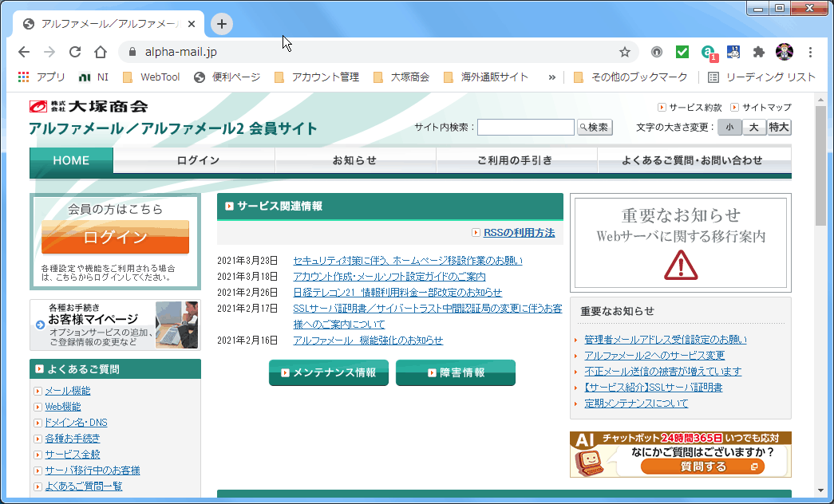
Task: Click the メンテナンス情報 button
Action: click(329, 372)
